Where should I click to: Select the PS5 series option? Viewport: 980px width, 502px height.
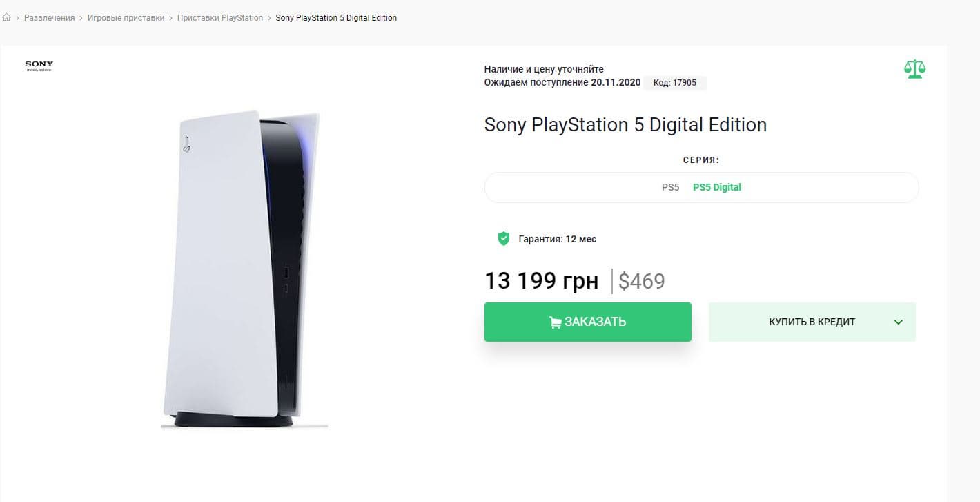pyautogui.click(x=670, y=187)
